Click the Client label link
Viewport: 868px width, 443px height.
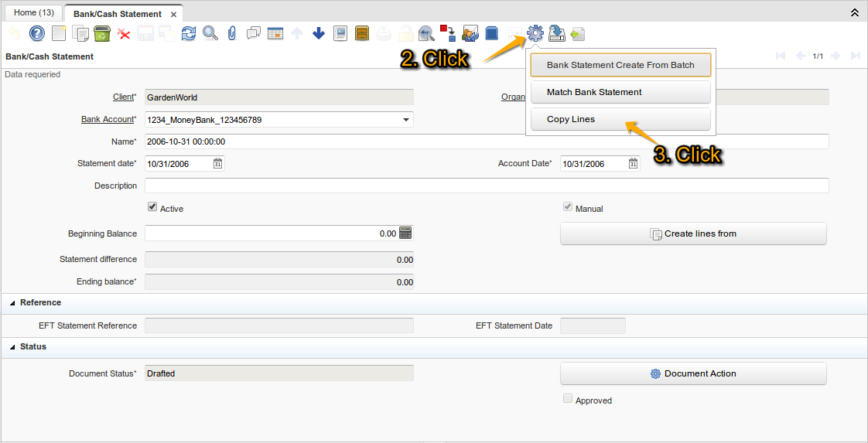pos(123,97)
